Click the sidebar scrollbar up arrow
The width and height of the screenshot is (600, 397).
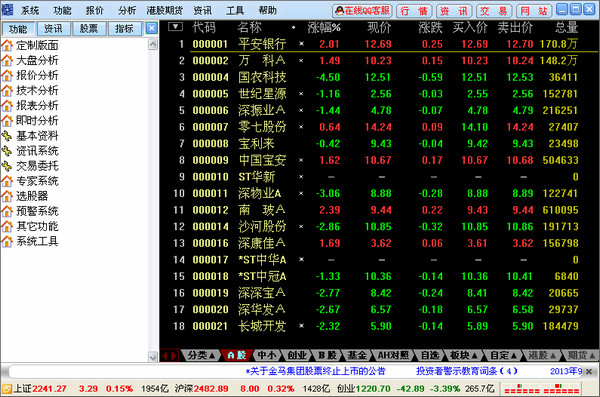(153, 45)
